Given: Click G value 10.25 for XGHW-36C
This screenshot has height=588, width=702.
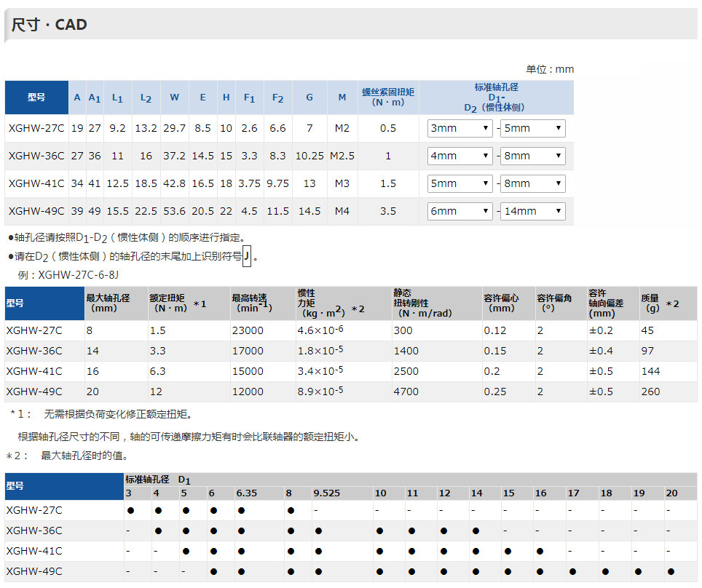Looking at the screenshot, I should click(309, 156).
